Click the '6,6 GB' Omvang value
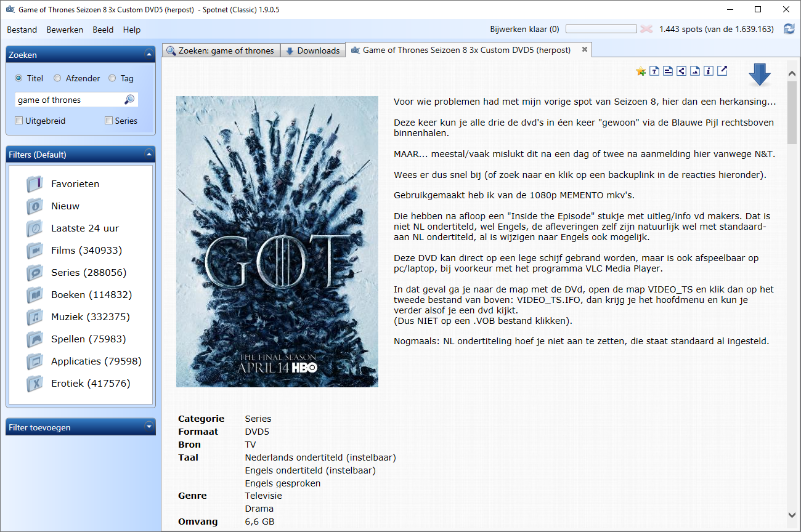801x532 pixels. coord(259,522)
